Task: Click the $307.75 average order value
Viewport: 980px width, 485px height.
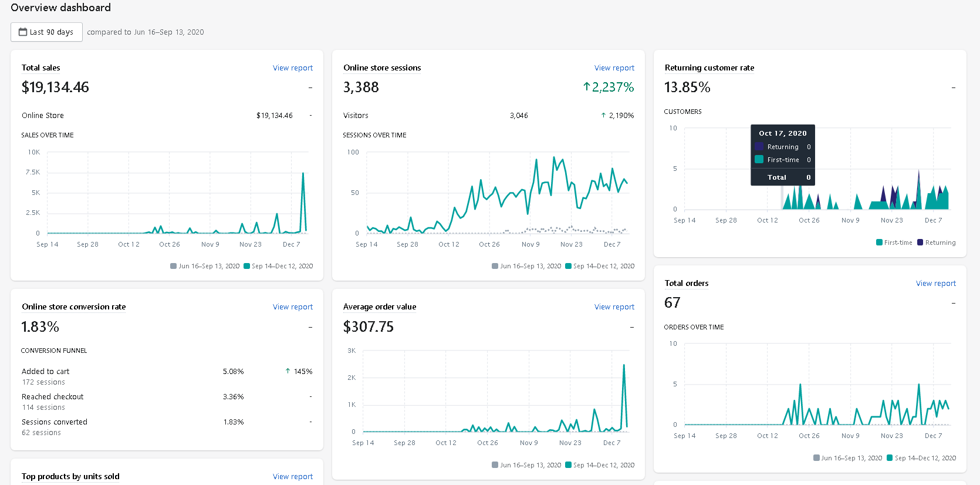Action: [x=369, y=327]
